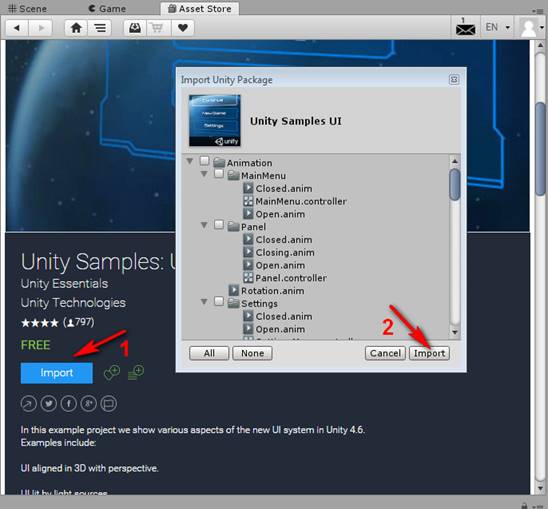Click the share link circle icon

(x=28, y=404)
